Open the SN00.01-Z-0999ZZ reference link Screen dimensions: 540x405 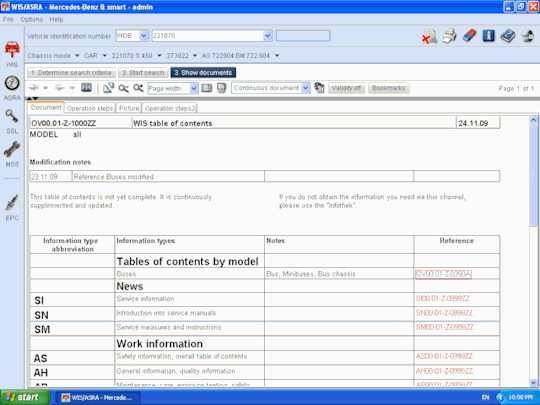(x=444, y=313)
